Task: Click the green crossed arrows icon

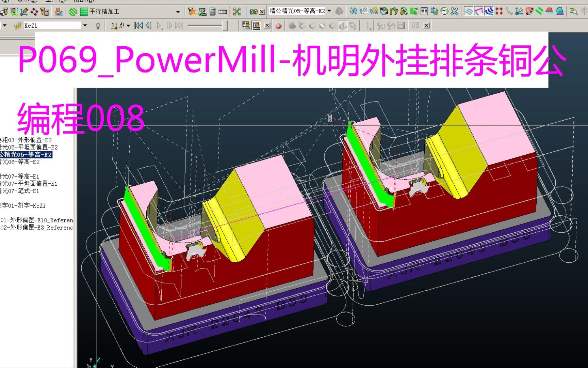Action: click(x=237, y=11)
